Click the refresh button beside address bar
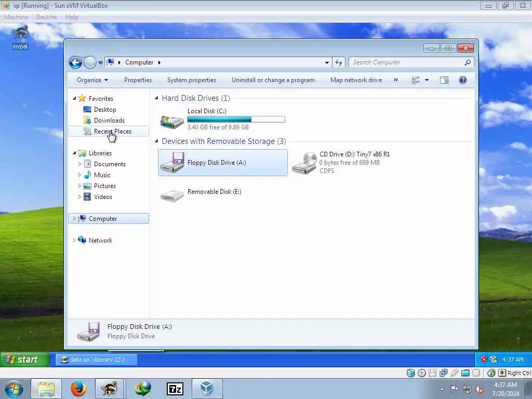 click(339, 62)
